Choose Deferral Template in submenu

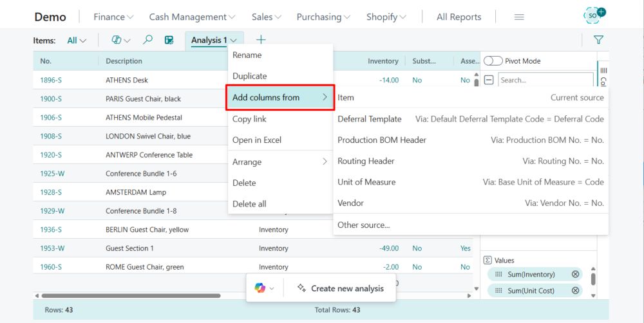[471, 119]
